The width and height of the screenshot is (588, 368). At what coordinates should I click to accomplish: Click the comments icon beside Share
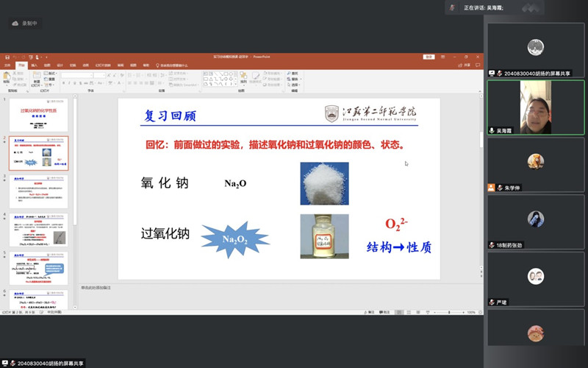point(478,65)
